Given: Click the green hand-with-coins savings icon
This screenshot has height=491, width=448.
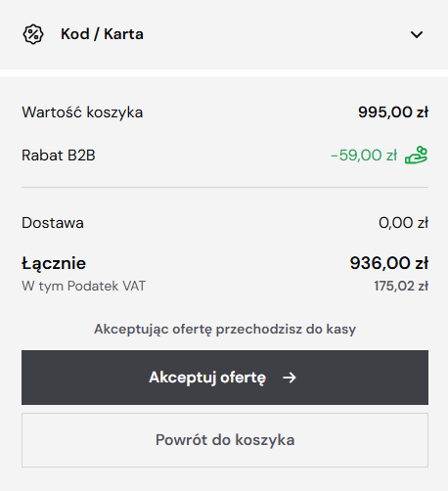Looking at the screenshot, I should click(416, 156).
